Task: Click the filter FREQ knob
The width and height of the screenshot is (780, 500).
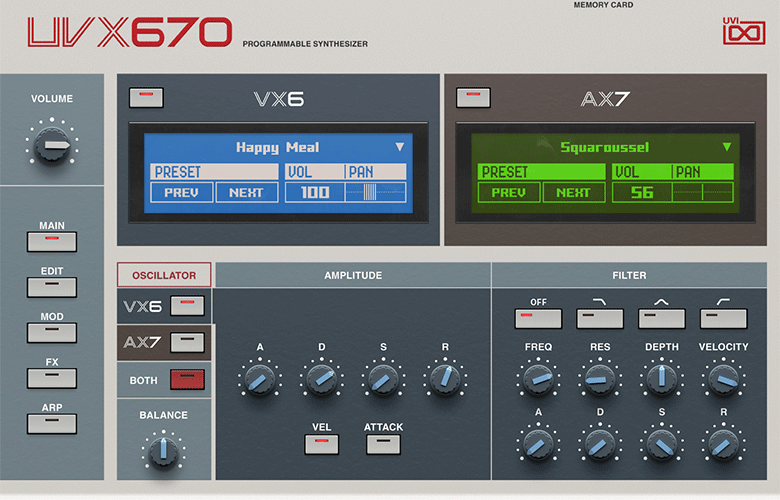Action: pos(538,380)
